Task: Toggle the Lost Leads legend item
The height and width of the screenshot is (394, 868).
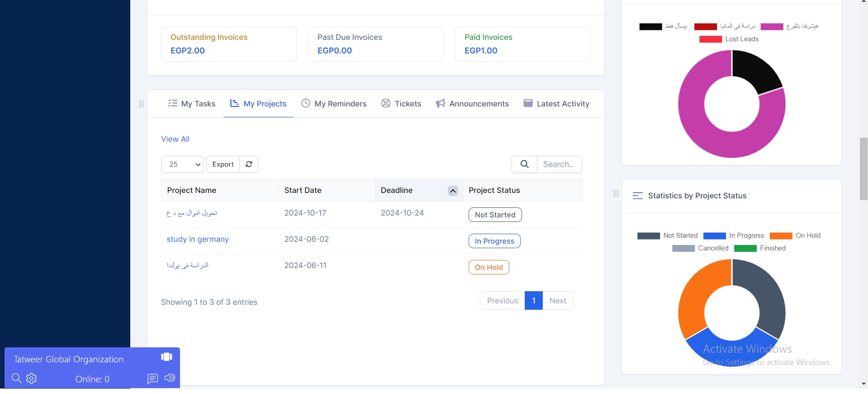Action: click(729, 39)
